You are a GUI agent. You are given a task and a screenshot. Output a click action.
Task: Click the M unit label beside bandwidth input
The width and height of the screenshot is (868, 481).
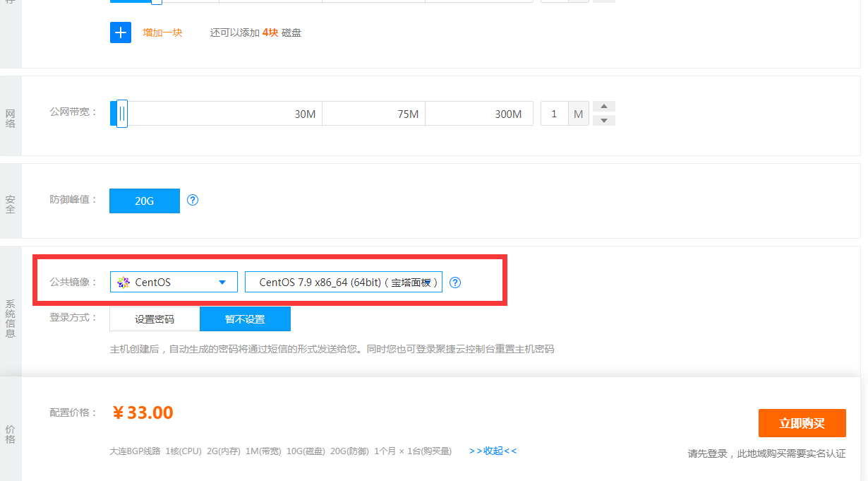[579, 114]
